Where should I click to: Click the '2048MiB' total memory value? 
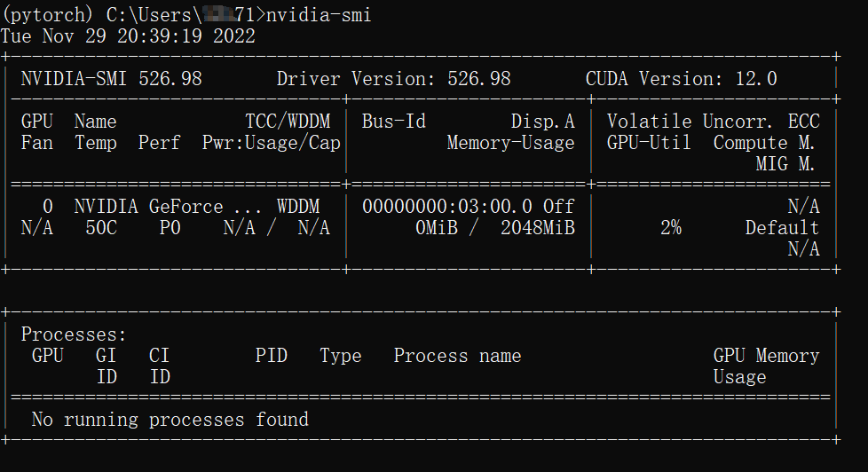click(x=538, y=228)
